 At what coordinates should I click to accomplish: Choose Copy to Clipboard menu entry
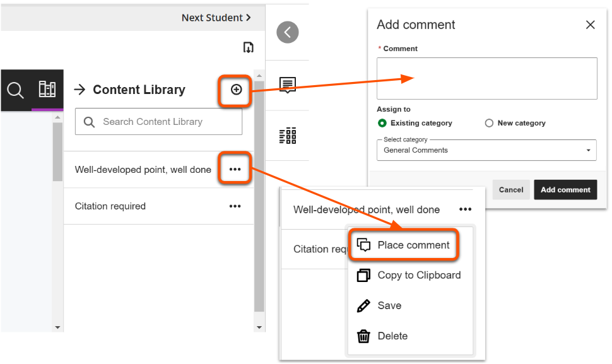pyautogui.click(x=409, y=275)
